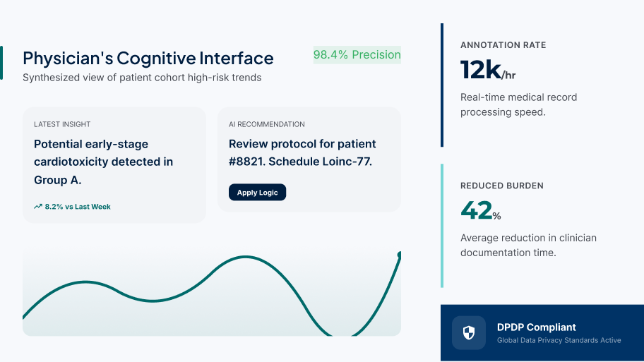
Task: Click the DPDP Compliant title
Action: 537,327
